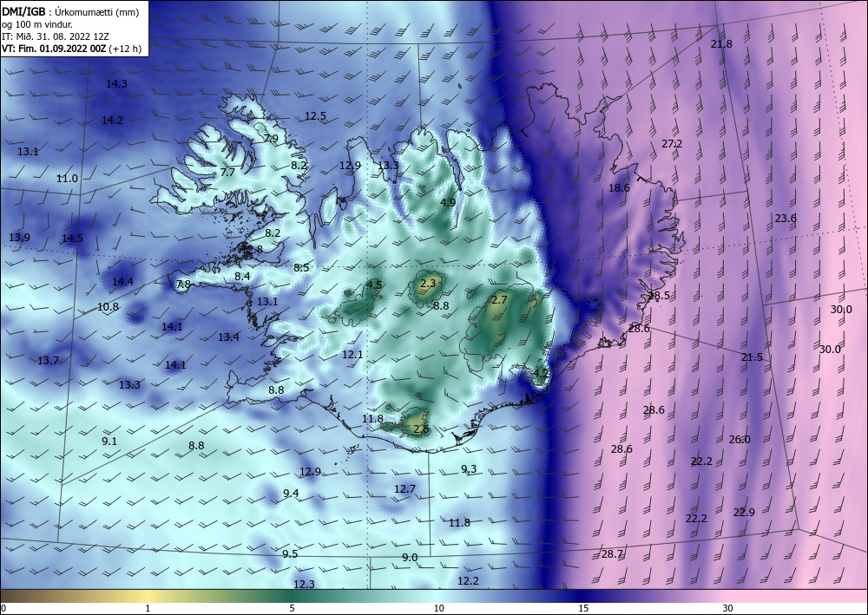Click the 26.0 value label

click(x=740, y=440)
